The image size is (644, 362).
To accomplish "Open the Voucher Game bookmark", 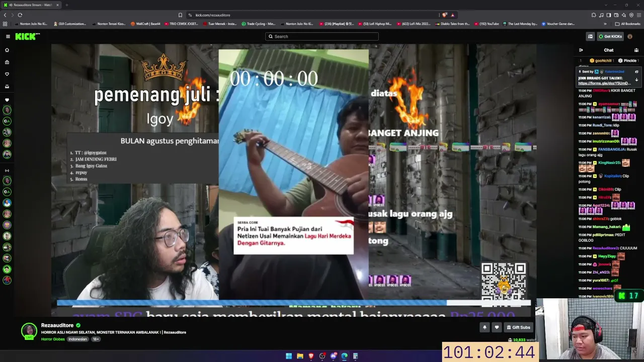I will (x=558, y=24).
